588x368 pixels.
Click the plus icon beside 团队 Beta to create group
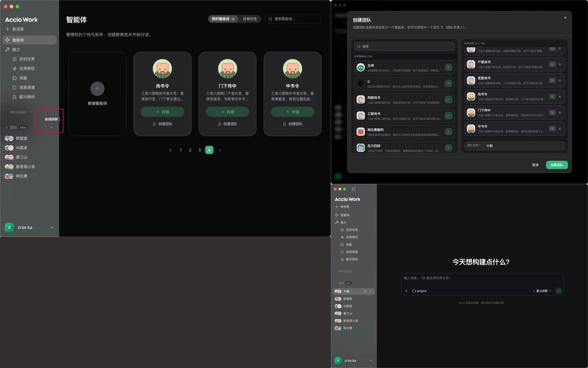pyautogui.click(x=51, y=128)
